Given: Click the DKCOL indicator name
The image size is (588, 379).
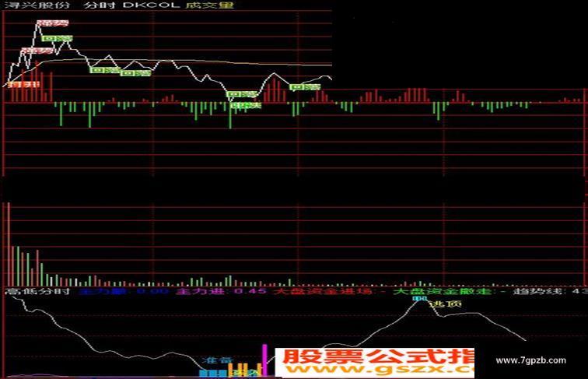Looking at the screenshot, I should click(x=152, y=5).
